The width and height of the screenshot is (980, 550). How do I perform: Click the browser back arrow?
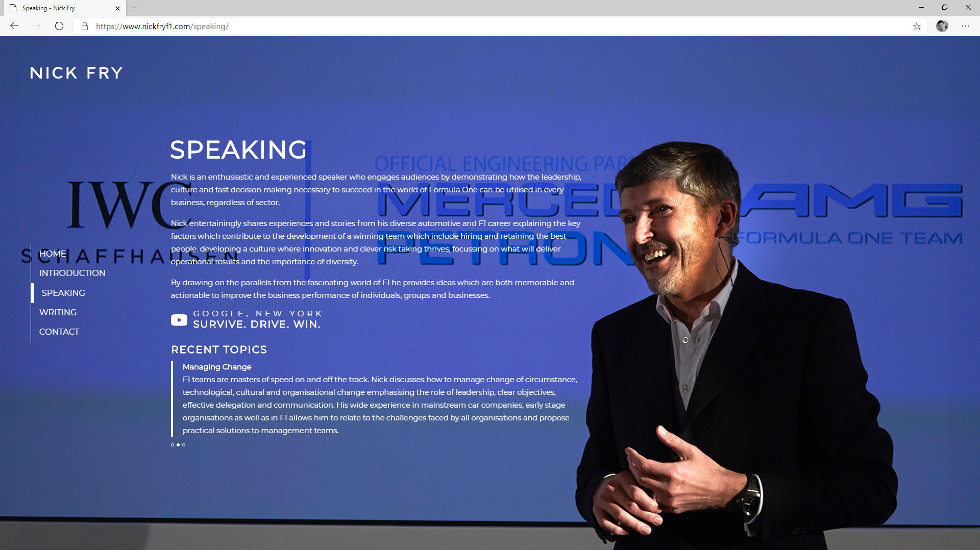tap(14, 26)
